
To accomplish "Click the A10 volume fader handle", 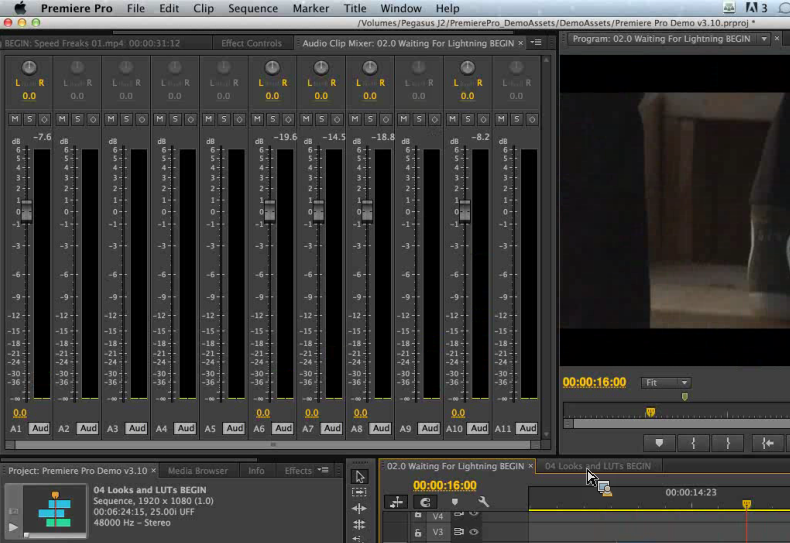I will pyautogui.click(x=465, y=210).
